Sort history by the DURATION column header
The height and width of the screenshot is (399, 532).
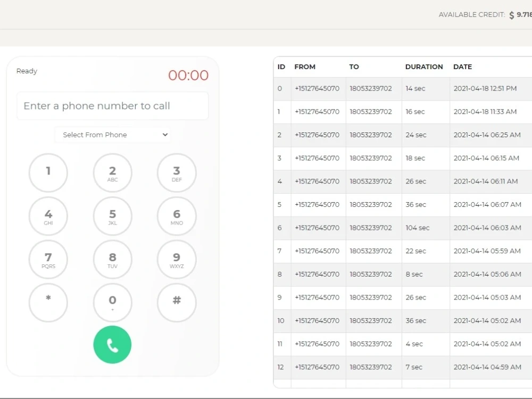(x=424, y=66)
